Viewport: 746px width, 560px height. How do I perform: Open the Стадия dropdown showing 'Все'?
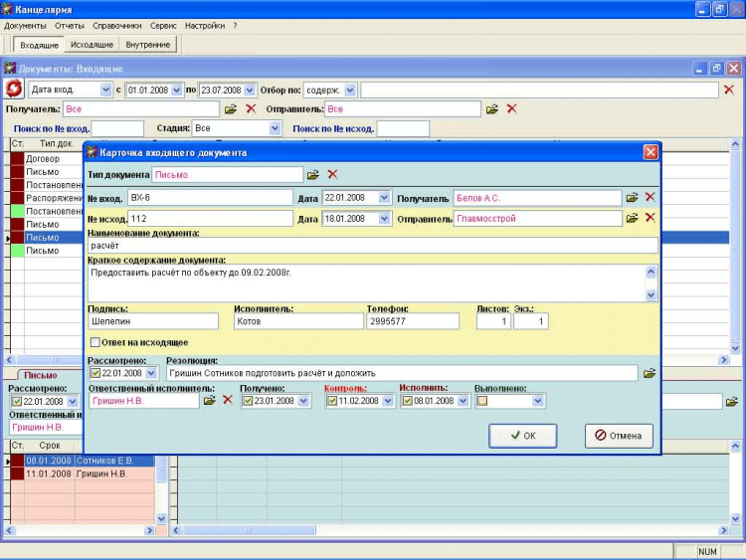[276, 128]
